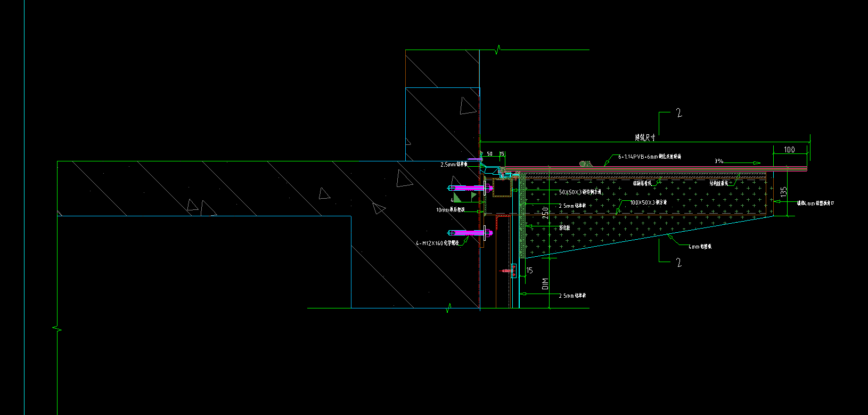Screen dimensions: 868x415
Task: Select the 建筑尺寸 dimension label
Action: pos(644,137)
